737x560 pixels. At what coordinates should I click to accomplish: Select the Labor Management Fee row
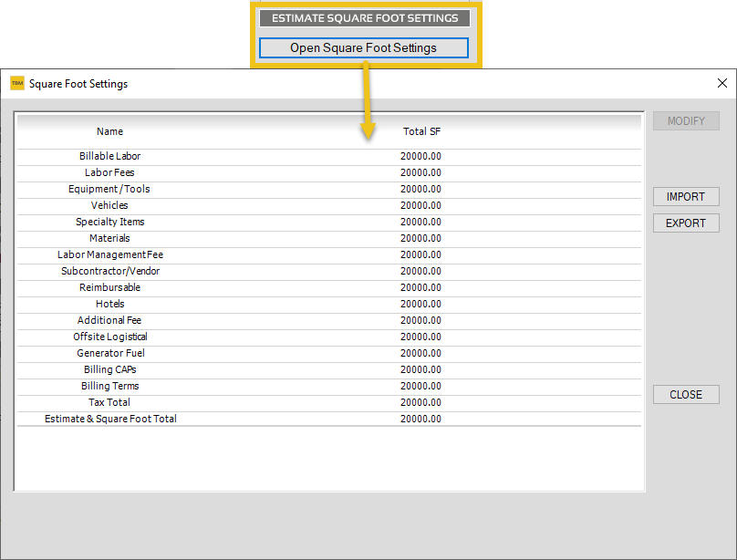329,255
